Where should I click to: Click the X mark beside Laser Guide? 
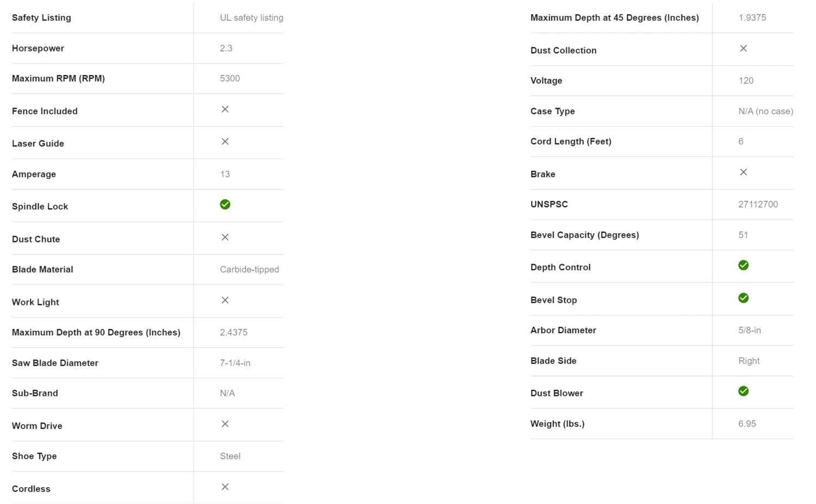point(225,141)
